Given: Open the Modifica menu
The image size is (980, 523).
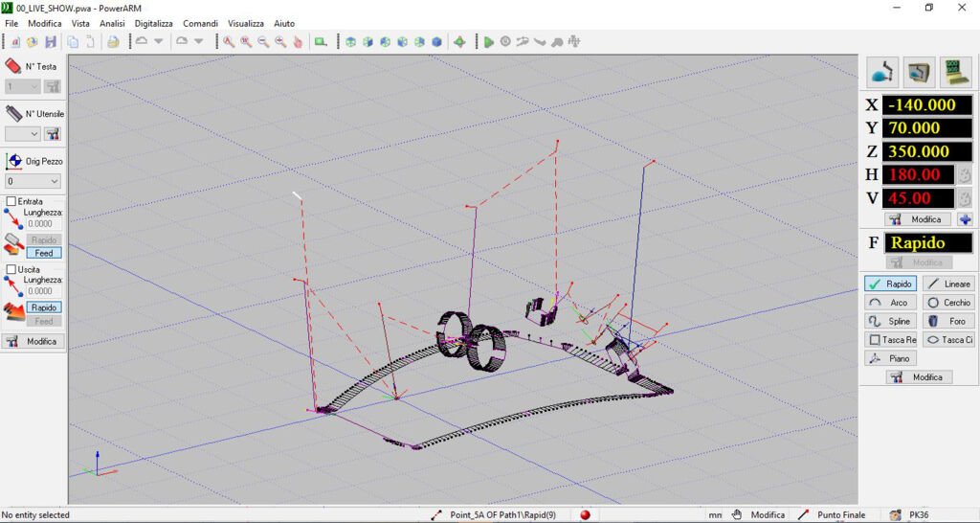Looking at the screenshot, I should click(x=45, y=23).
